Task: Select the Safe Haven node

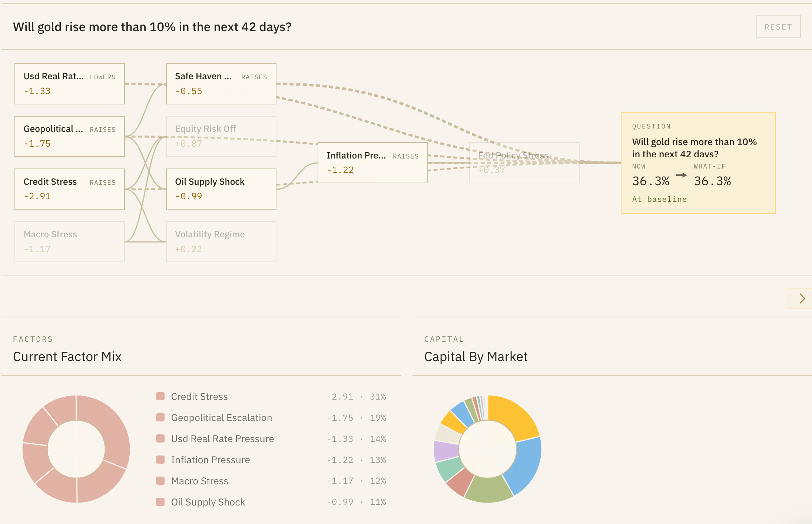Action: 221,84
